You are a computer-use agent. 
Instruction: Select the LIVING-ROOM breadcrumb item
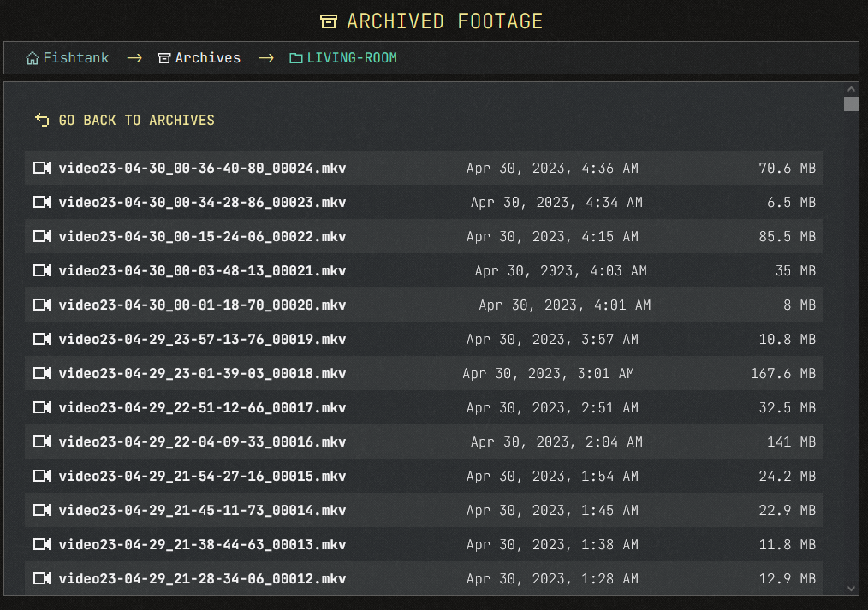click(352, 58)
